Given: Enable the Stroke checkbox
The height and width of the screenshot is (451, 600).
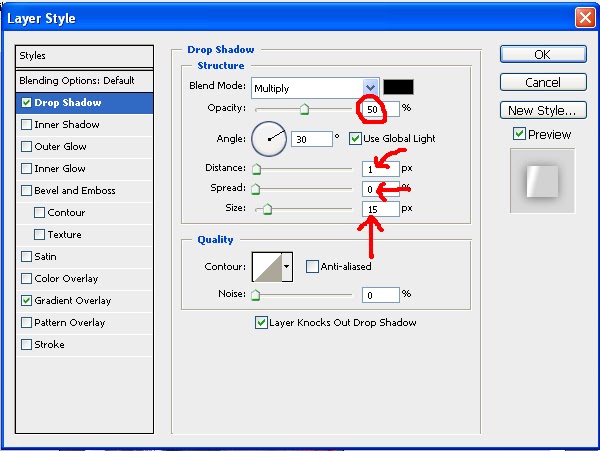Looking at the screenshot, I should [26, 344].
